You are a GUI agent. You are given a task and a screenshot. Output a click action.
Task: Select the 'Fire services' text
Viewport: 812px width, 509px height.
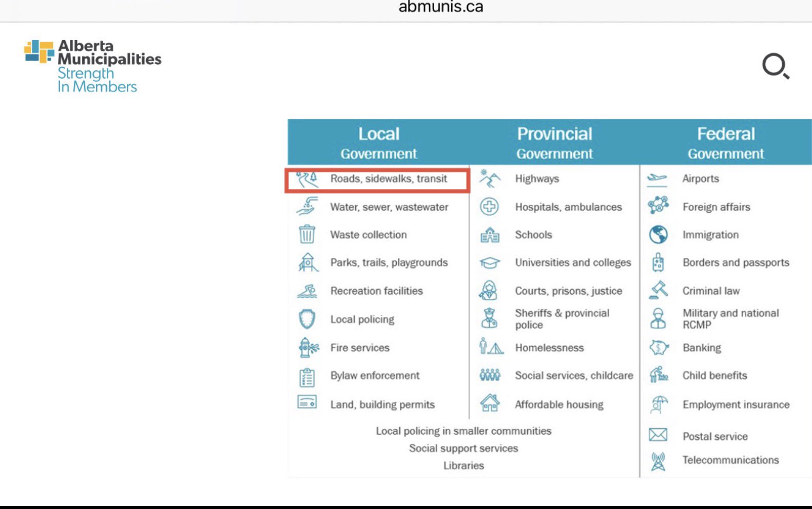(360, 348)
